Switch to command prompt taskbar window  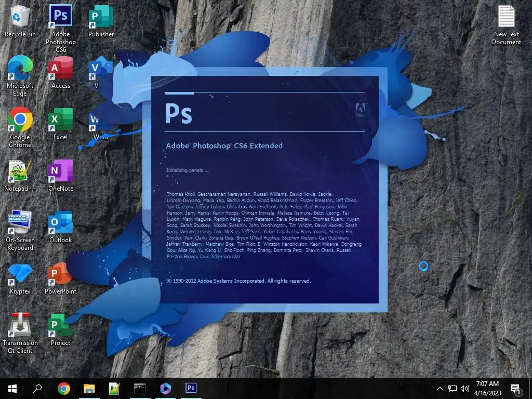(x=140, y=389)
